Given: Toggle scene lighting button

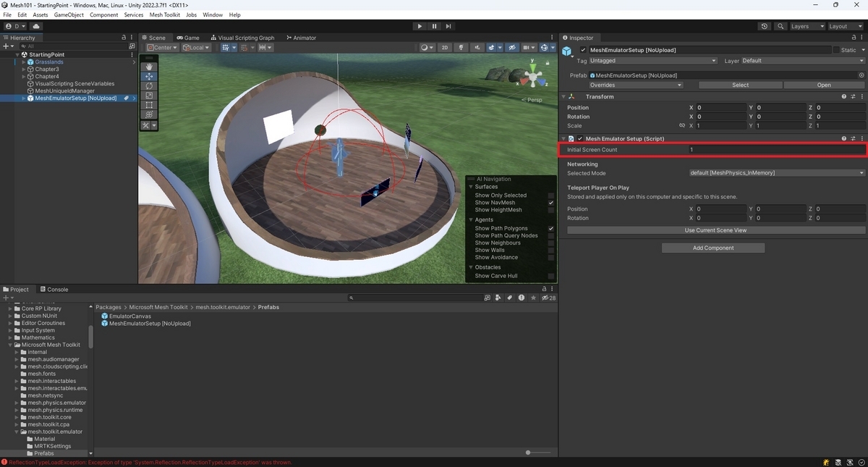Looking at the screenshot, I should (460, 48).
